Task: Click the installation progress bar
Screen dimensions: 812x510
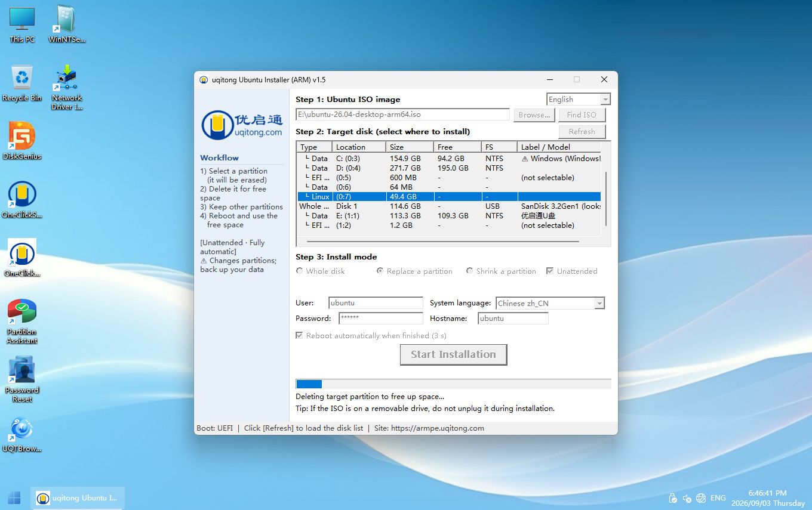Action: coord(453,384)
